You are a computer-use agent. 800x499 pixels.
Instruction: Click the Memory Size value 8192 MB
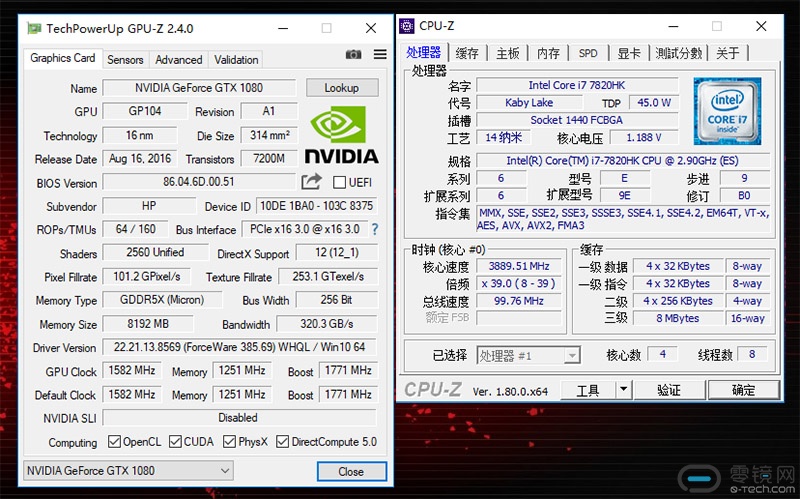tap(148, 323)
